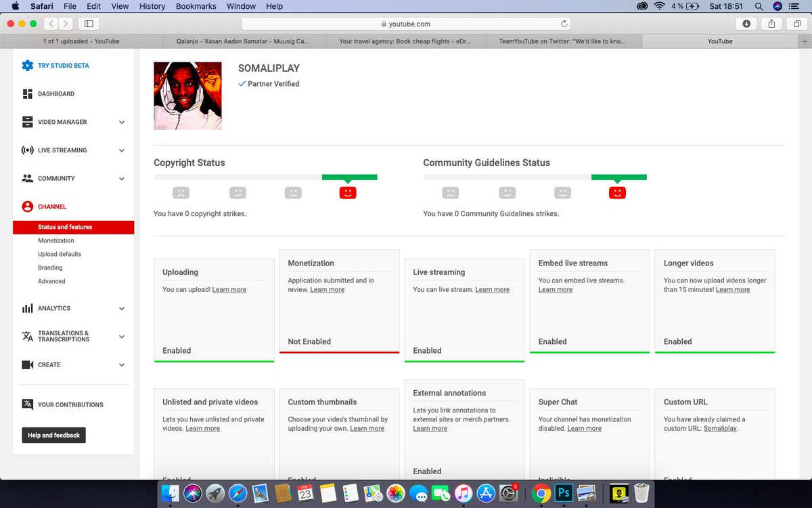Click Learn more in Longer videos card
Viewport: 812px width, 508px height.
(x=733, y=289)
